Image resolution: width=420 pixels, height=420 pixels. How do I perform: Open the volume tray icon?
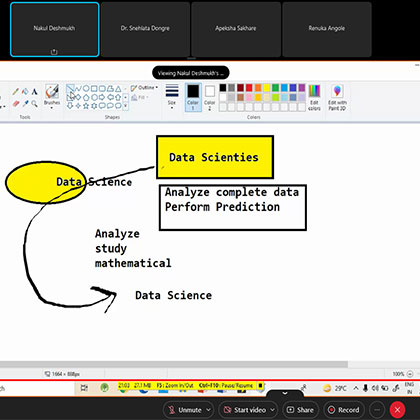pyautogui.click(x=375, y=388)
